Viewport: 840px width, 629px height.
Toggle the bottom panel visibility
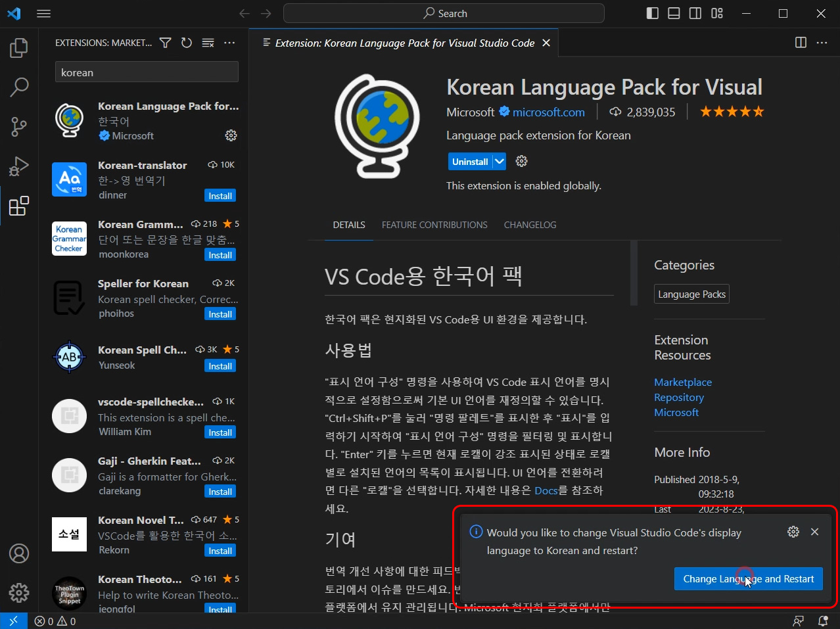pos(674,13)
